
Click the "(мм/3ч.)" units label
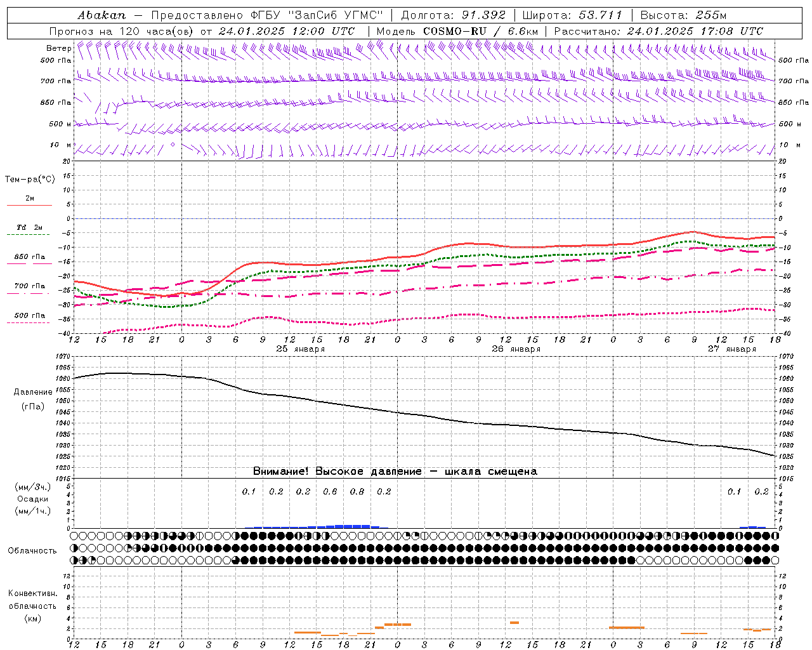click(x=32, y=487)
